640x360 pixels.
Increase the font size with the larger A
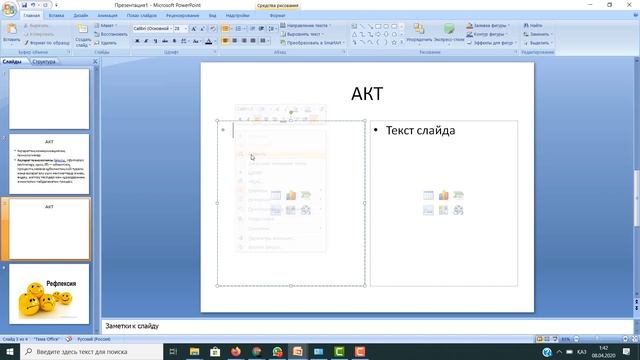click(x=194, y=29)
